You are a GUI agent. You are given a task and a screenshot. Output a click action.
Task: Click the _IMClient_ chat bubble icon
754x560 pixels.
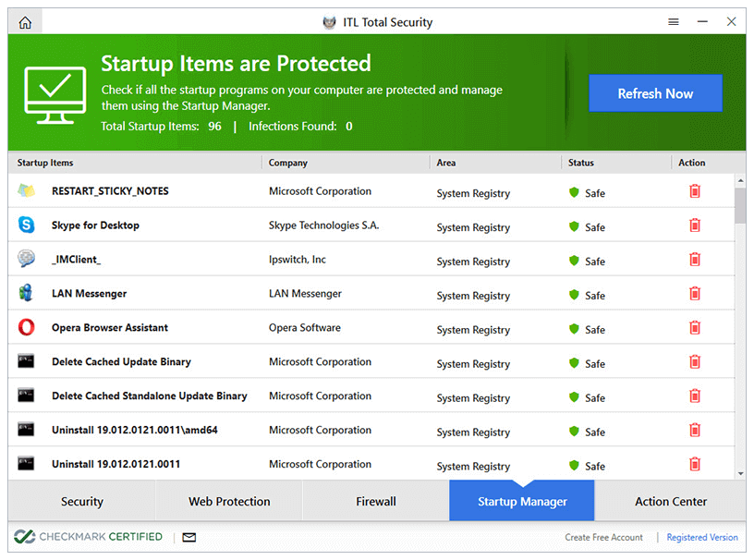pos(27,259)
